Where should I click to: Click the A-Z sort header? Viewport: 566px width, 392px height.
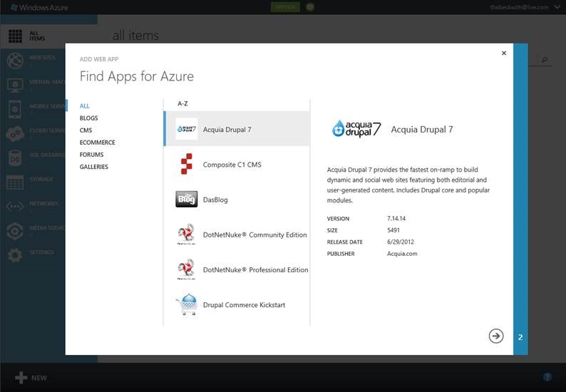(x=182, y=103)
